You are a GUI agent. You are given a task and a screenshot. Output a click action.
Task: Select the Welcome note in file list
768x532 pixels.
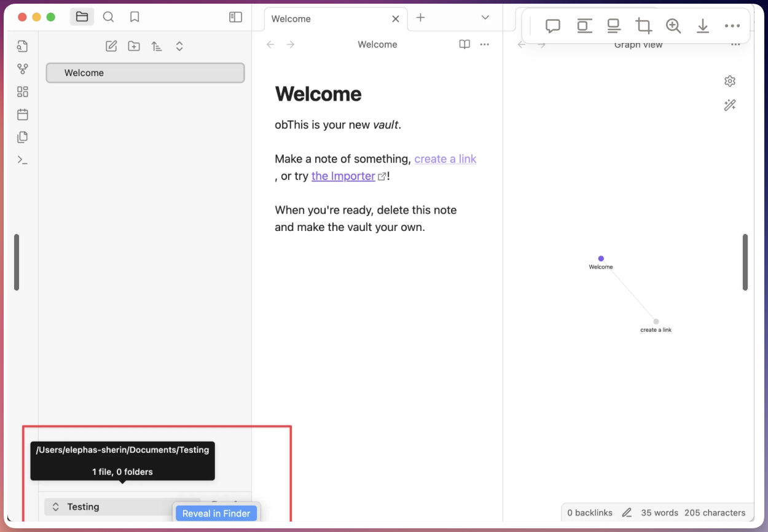pyautogui.click(x=146, y=72)
